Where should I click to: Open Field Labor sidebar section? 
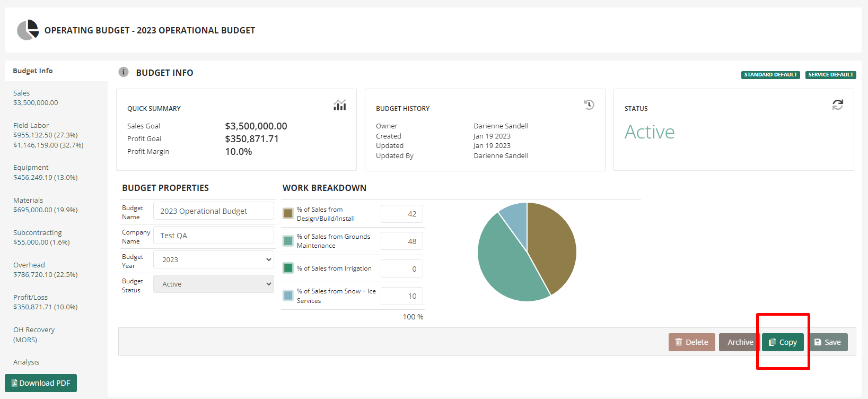48,135
